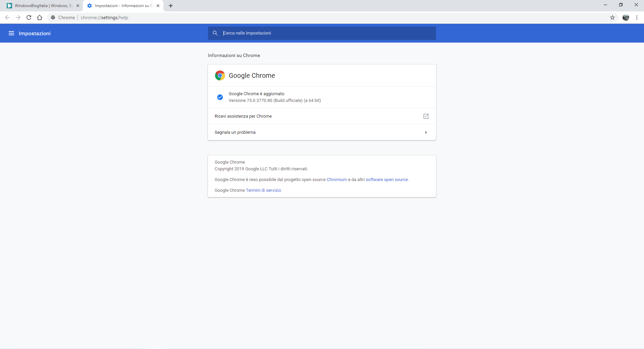
Task: Open external link icon for Chrome help
Action: [426, 116]
